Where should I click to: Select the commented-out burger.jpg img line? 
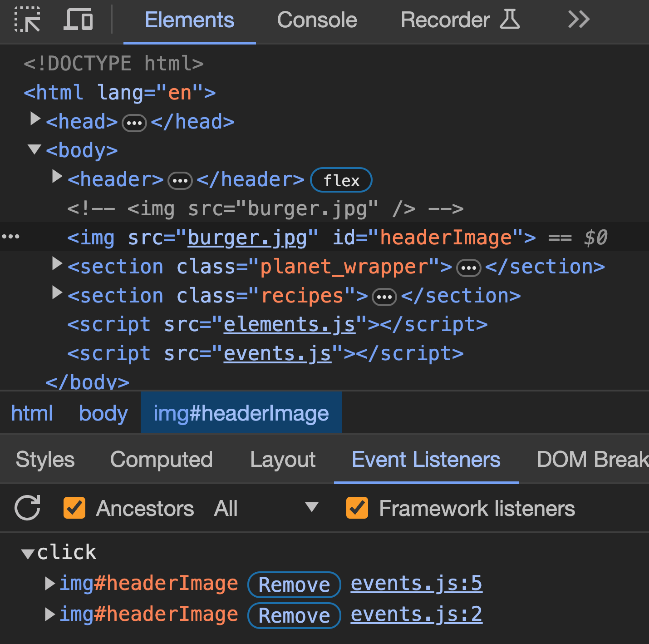pos(265,209)
